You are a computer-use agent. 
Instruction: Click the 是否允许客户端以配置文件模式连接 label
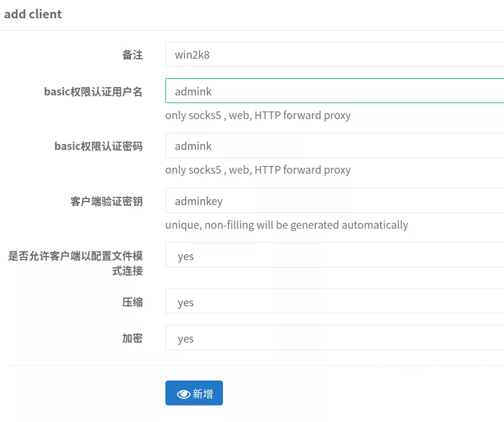[75, 263]
